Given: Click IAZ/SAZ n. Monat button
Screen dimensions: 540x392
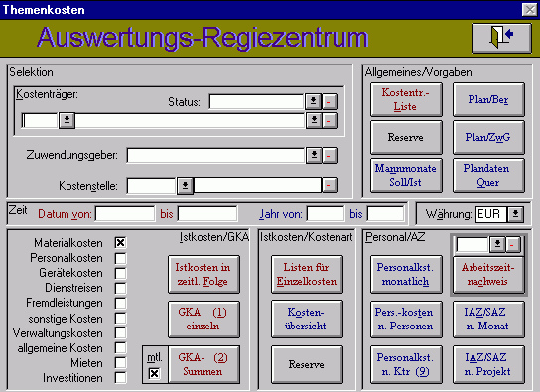Looking at the screenshot, I should click(x=488, y=320).
